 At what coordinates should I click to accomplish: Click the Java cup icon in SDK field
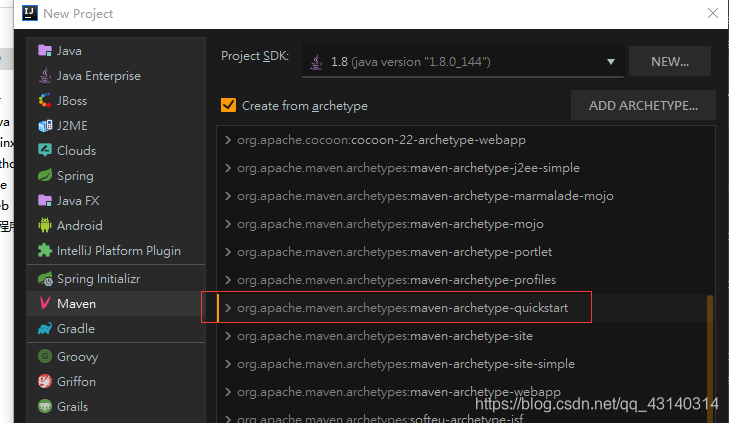(316, 62)
